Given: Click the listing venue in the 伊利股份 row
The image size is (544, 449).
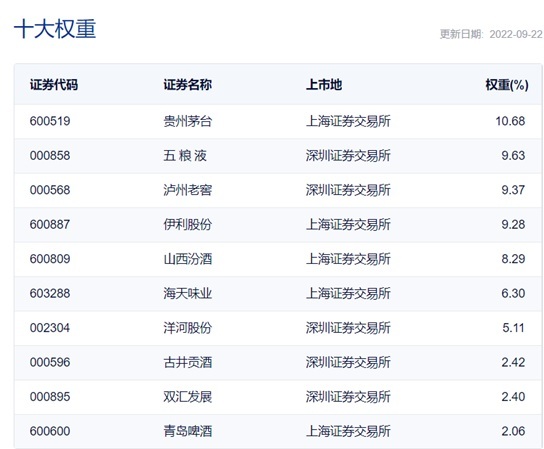Looking at the screenshot, I should coord(348,224).
